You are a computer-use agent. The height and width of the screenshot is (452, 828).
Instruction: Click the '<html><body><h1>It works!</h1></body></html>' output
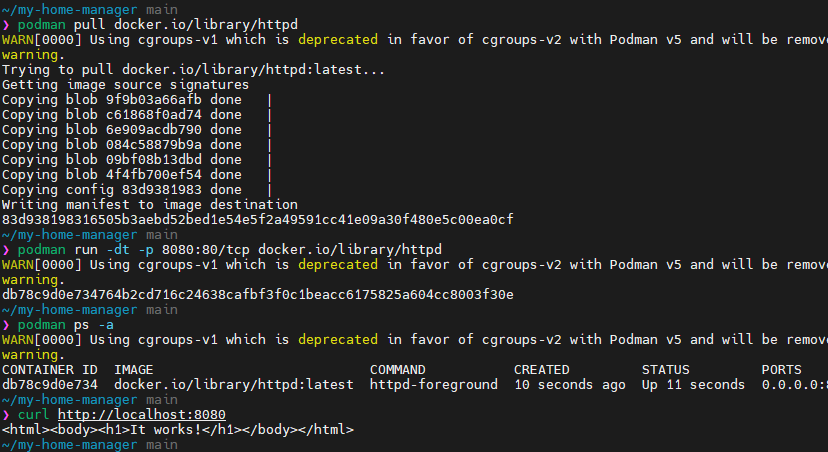pos(177,429)
